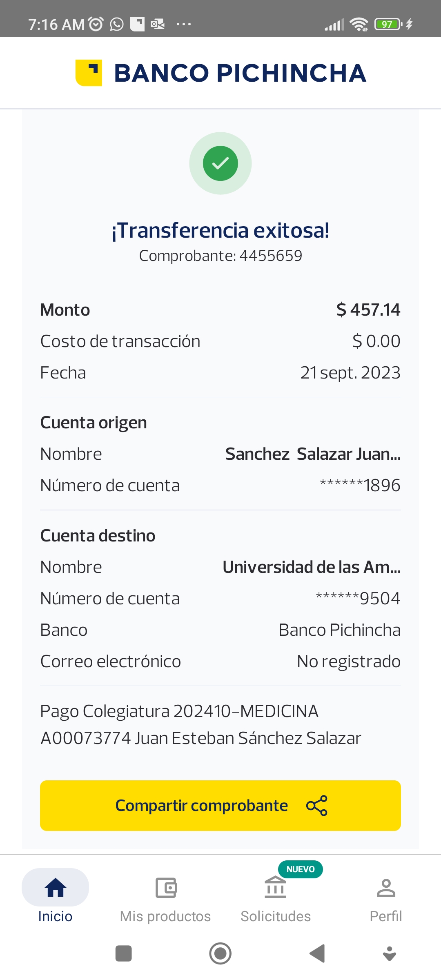Screen dimensions: 441x980
Task: Open the Mis productos wallet icon
Action: coord(166,888)
